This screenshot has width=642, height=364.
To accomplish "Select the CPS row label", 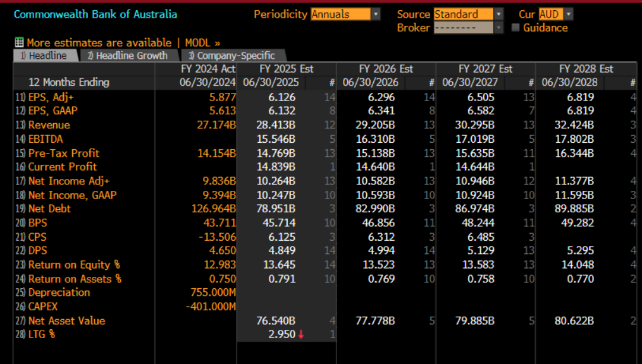I will tap(37, 237).
